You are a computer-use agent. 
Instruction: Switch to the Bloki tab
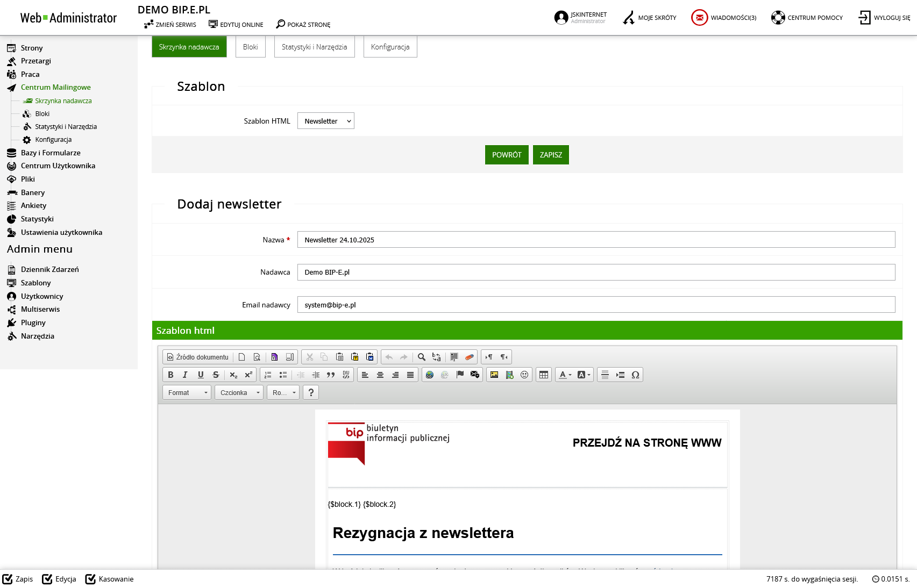(x=251, y=47)
